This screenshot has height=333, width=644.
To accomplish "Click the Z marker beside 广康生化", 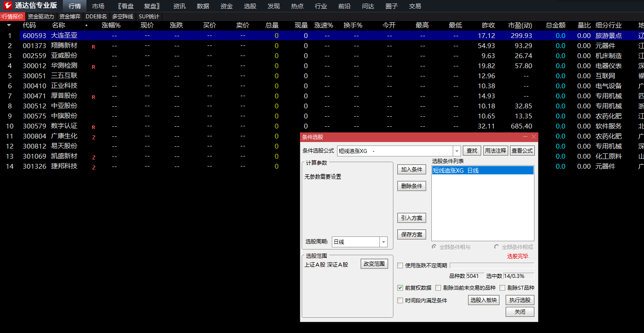I will 93,137.
